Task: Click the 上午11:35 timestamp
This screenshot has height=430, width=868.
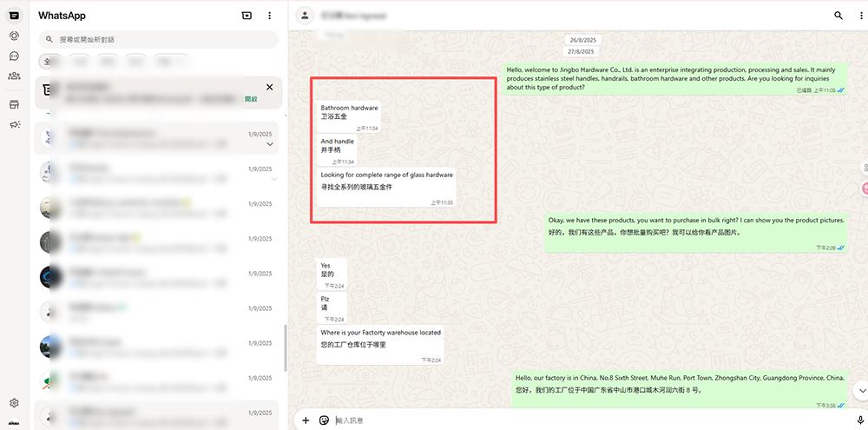Action: pos(442,202)
